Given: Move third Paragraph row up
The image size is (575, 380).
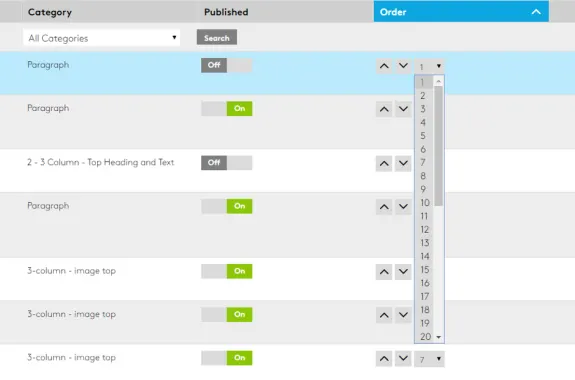Looking at the screenshot, I should (x=384, y=207).
